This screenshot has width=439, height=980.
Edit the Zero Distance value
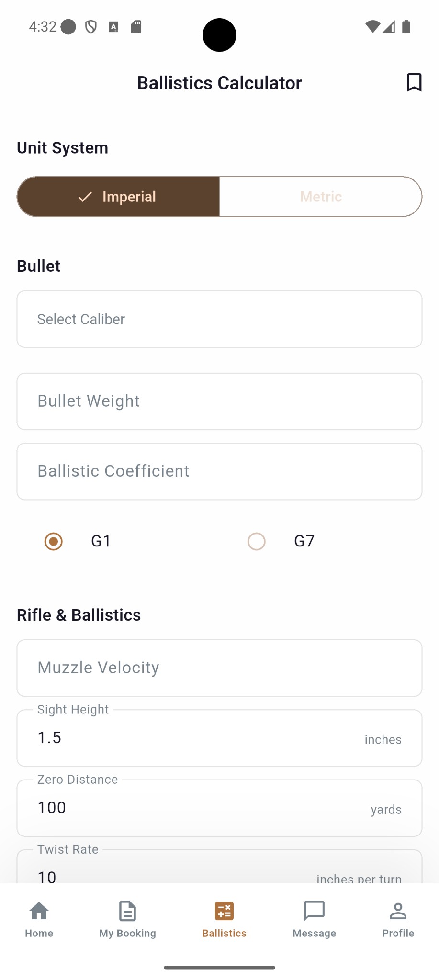219,808
